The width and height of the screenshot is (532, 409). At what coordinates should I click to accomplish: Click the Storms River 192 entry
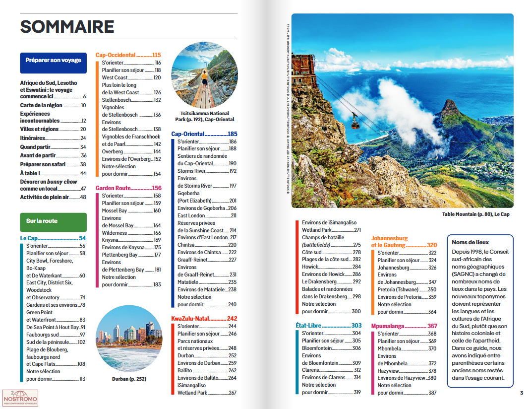point(207,171)
